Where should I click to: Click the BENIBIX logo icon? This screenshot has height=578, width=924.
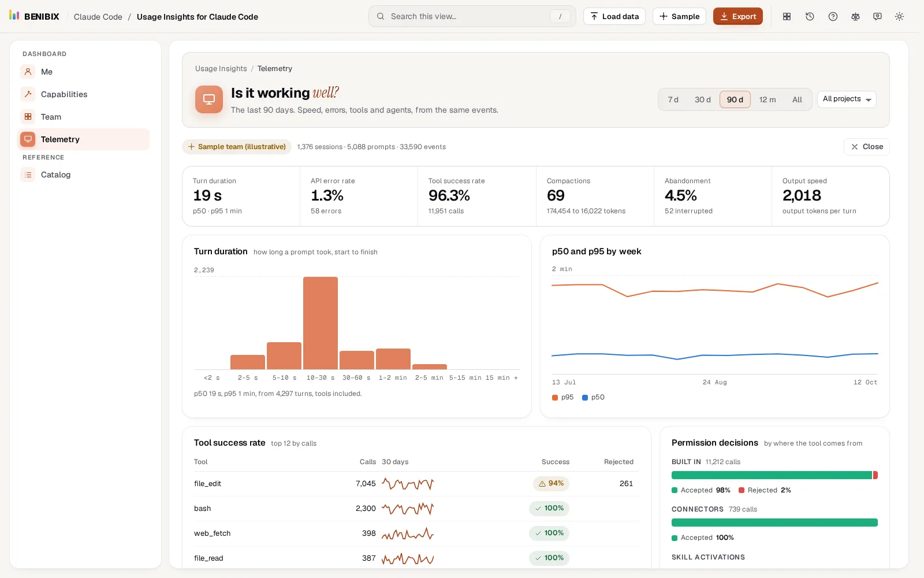14,16
